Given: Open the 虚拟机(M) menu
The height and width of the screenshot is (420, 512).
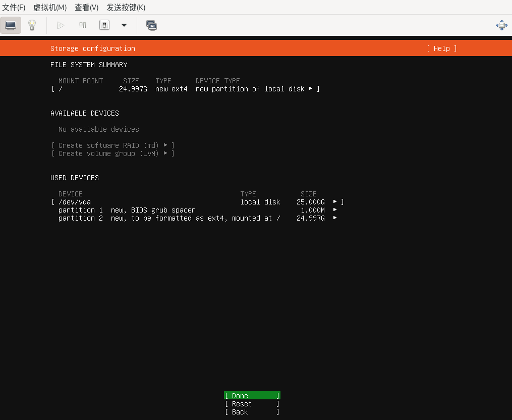Looking at the screenshot, I should 50,8.
